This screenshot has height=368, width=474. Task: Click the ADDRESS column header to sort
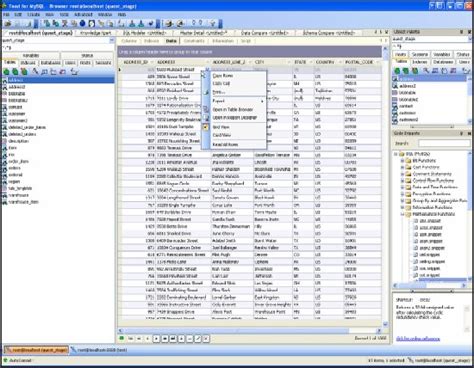point(182,62)
